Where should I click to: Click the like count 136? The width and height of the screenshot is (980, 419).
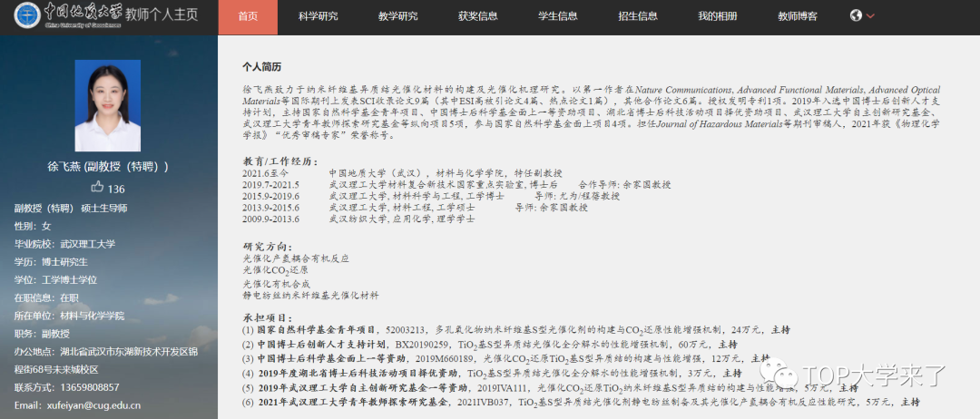[116, 189]
